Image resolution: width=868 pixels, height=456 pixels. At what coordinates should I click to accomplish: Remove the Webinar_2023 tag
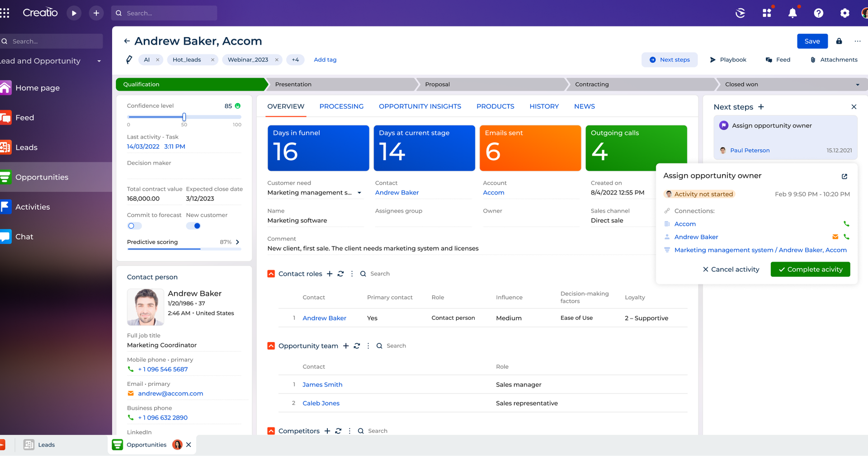tap(277, 60)
